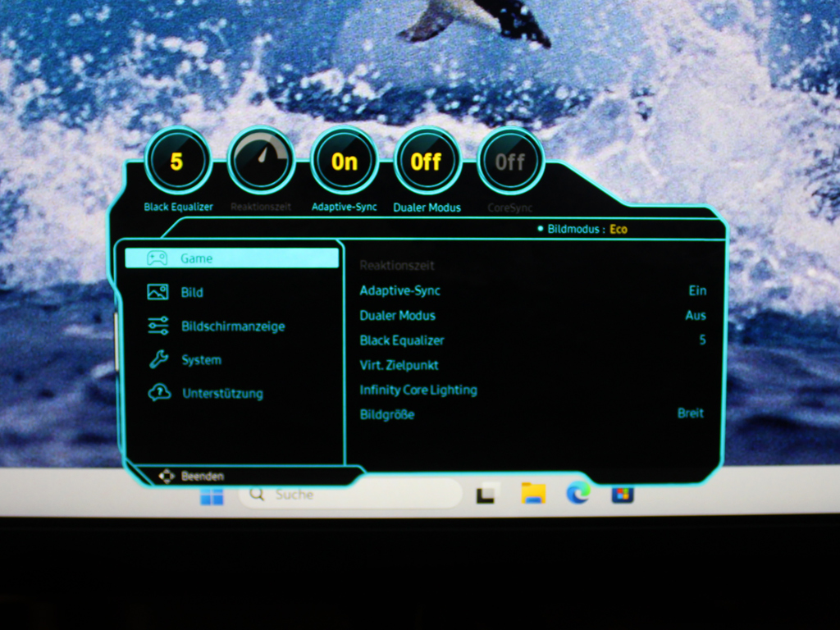Click the Dualer Modus Off dial
This screenshot has width=840, height=630.
(427, 162)
